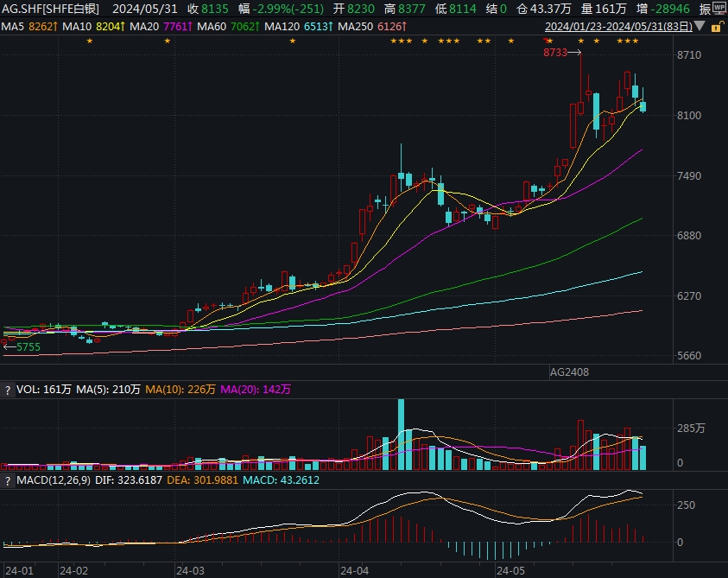Screen dimensions: 728x578
Task: Click the 2024/05/31 date in header
Action: 145,9
